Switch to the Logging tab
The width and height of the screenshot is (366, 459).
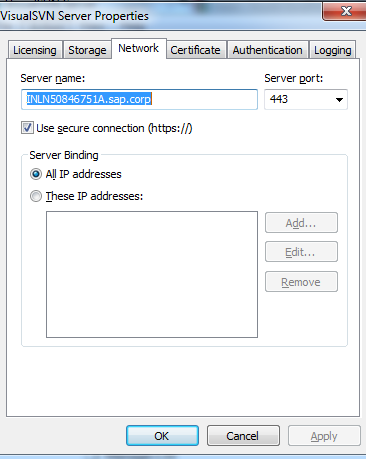[x=332, y=50]
